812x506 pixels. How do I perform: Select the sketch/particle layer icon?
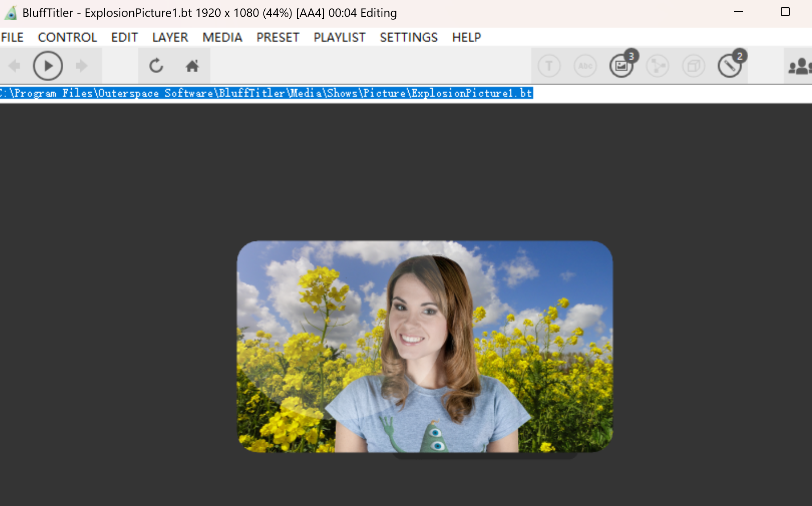(657, 66)
